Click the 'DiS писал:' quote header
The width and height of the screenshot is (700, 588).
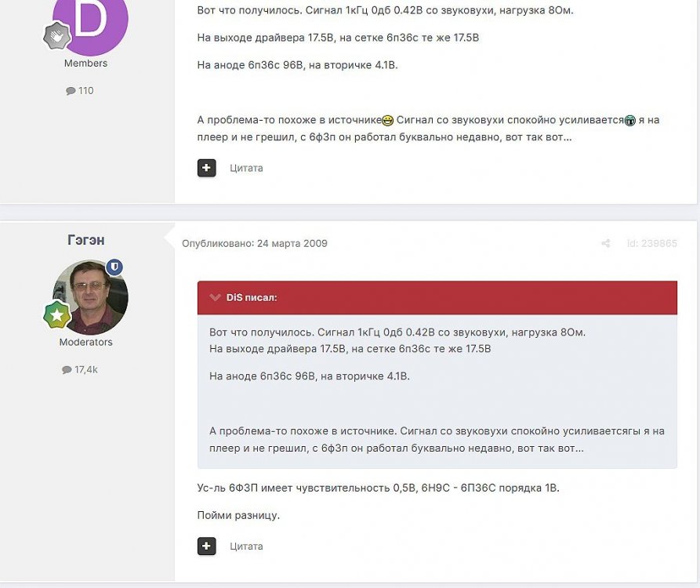pos(252,297)
